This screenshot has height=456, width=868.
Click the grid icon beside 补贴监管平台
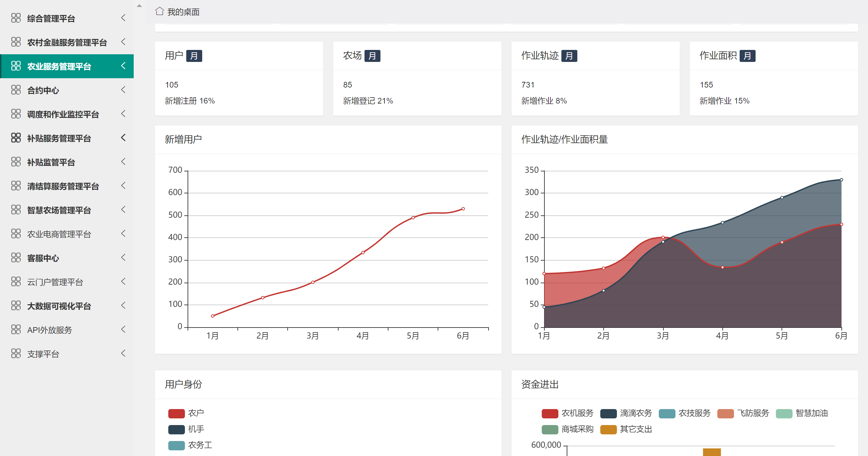click(x=16, y=161)
